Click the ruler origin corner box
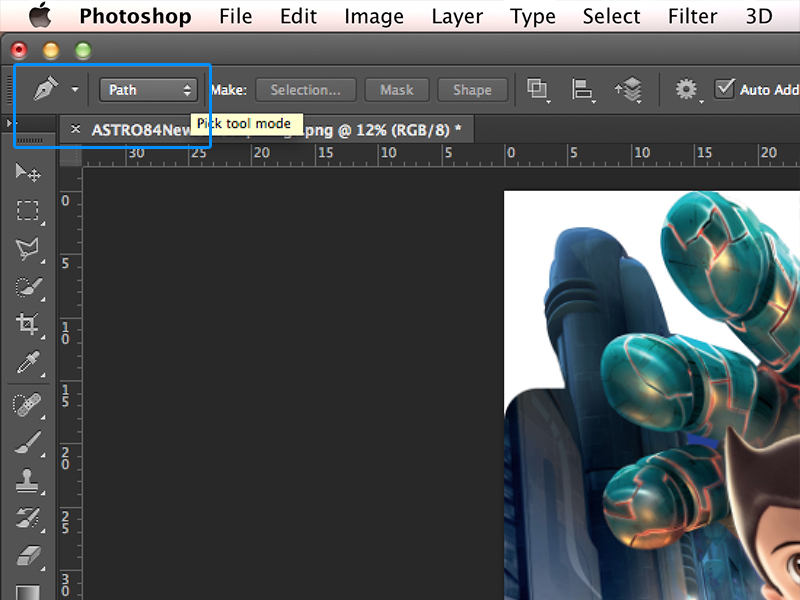The image size is (800, 600). (x=71, y=156)
